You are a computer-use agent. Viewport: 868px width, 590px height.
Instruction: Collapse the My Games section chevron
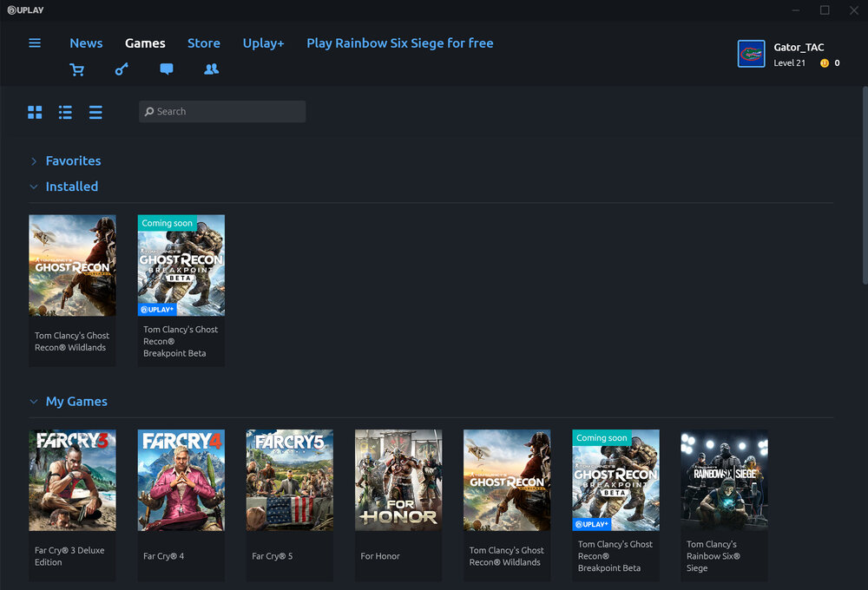34,402
